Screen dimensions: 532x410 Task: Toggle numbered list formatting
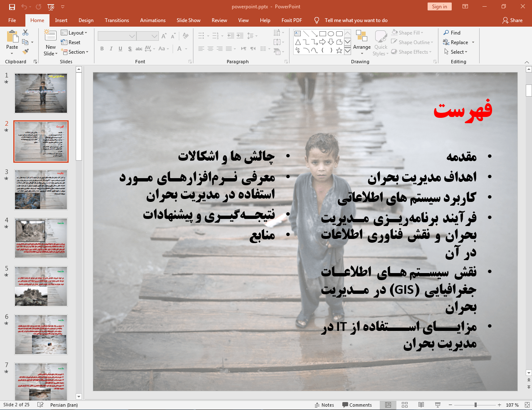point(215,36)
